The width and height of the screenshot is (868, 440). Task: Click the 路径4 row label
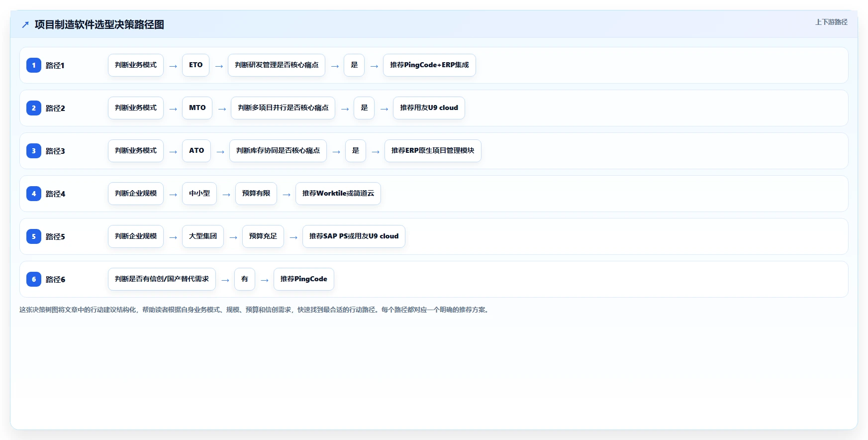[x=55, y=194]
